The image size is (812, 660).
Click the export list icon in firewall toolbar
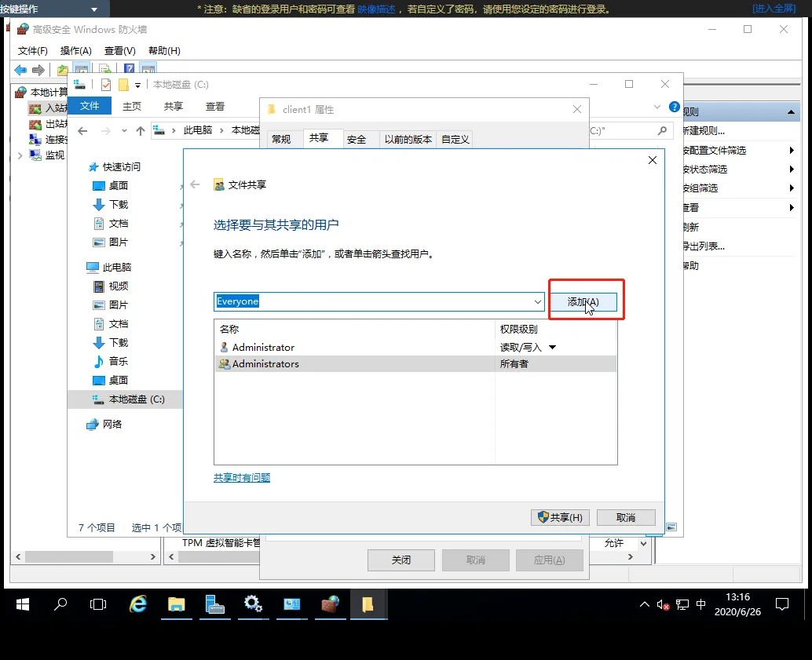pos(104,69)
